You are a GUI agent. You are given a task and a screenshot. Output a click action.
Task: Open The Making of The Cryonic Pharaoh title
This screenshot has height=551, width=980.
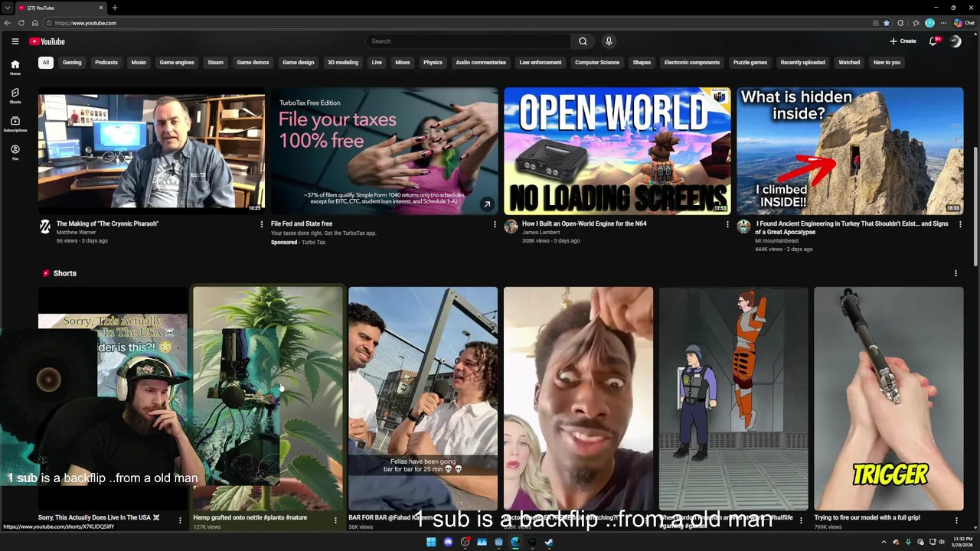coord(107,223)
